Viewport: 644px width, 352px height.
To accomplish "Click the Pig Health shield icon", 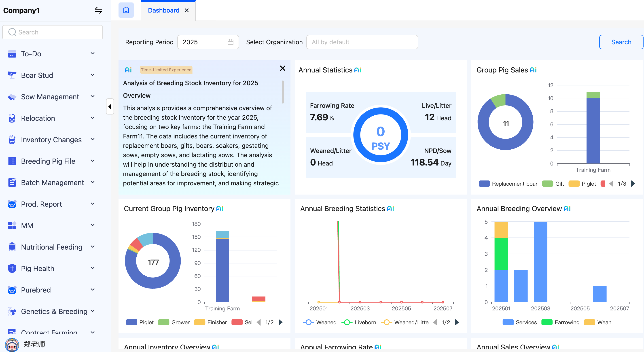I will [12, 269].
